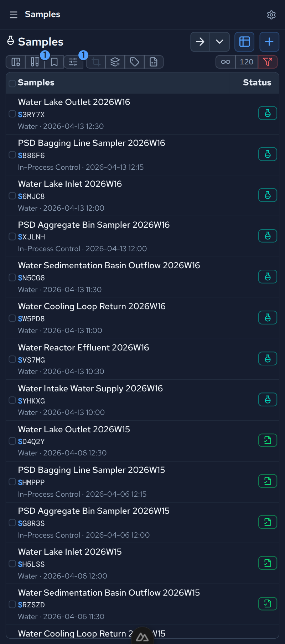Click the 120 sample count field
285x644 pixels.
coord(247,62)
